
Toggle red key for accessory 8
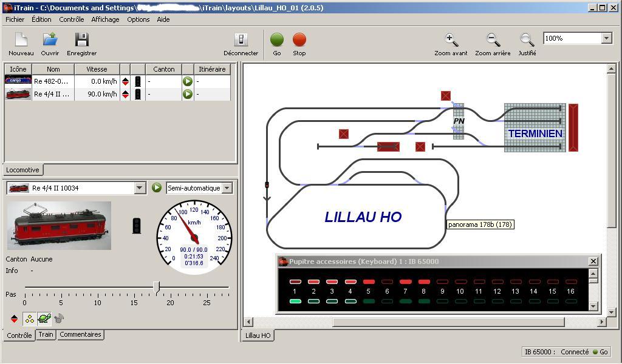click(424, 281)
